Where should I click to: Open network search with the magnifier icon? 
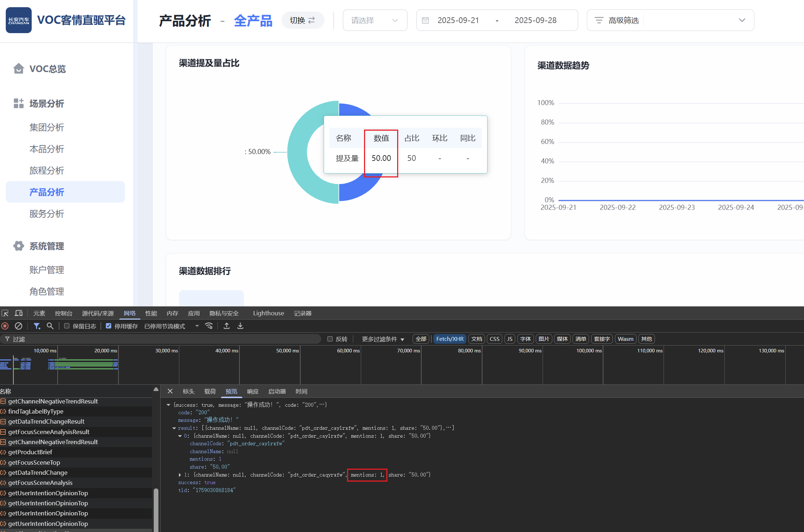pyautogui.click(x=50, y=326)
